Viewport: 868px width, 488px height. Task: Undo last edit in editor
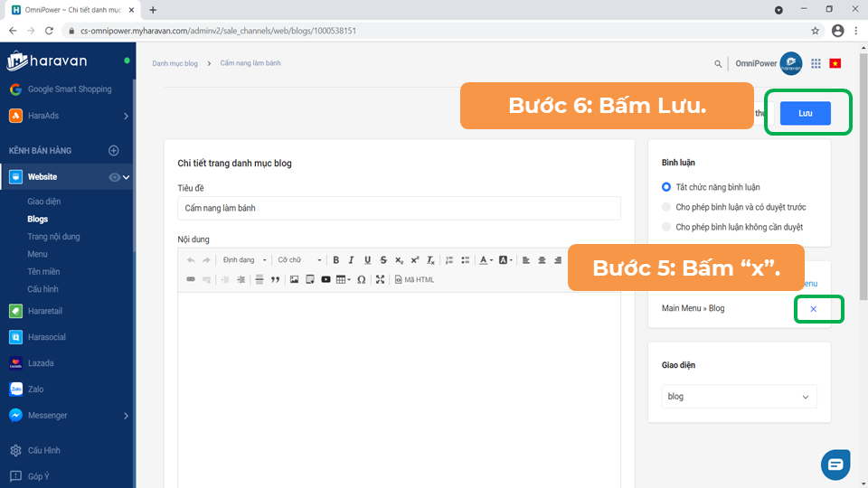point(191,260)
